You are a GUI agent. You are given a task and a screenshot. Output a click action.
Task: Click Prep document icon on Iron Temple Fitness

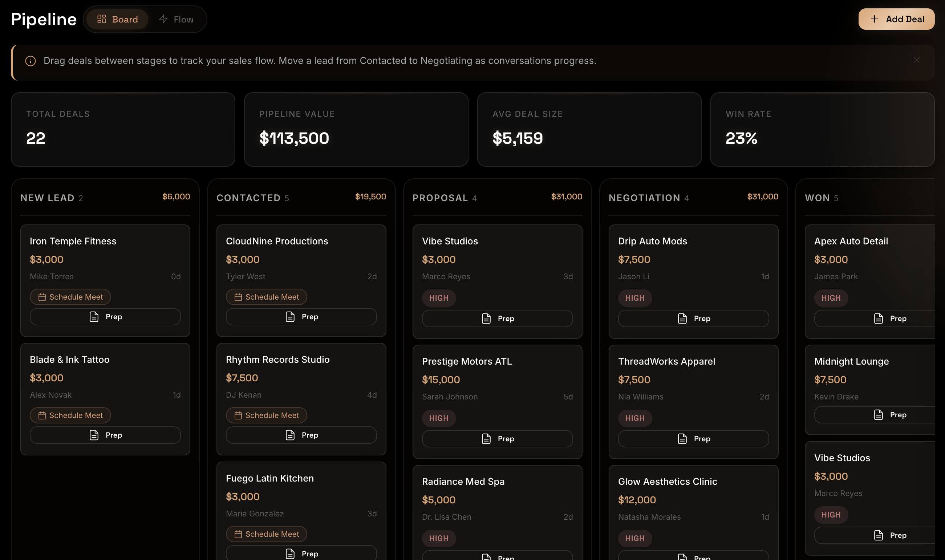click(94, 317)
